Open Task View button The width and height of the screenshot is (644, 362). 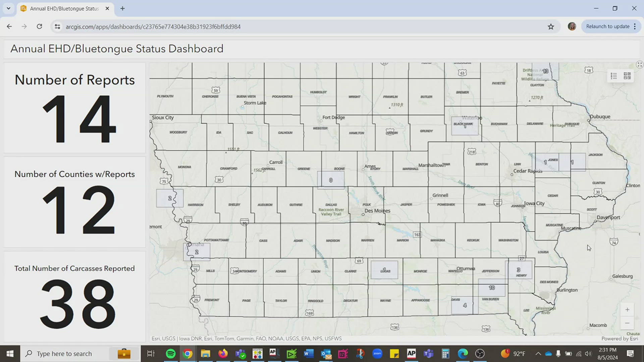pos(151,354)
